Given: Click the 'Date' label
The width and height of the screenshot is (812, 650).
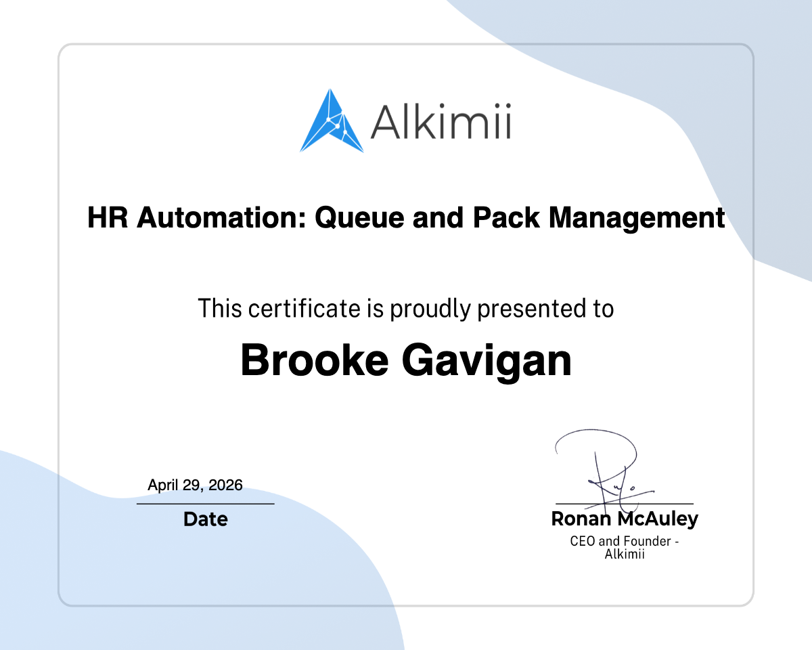Looking at the screenshot, I should (x=206, y=519).
